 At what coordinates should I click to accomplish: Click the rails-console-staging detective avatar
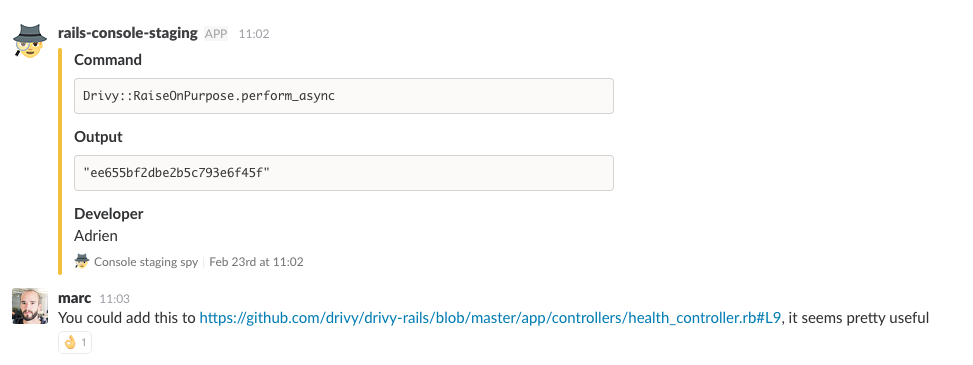click(30, 42)
